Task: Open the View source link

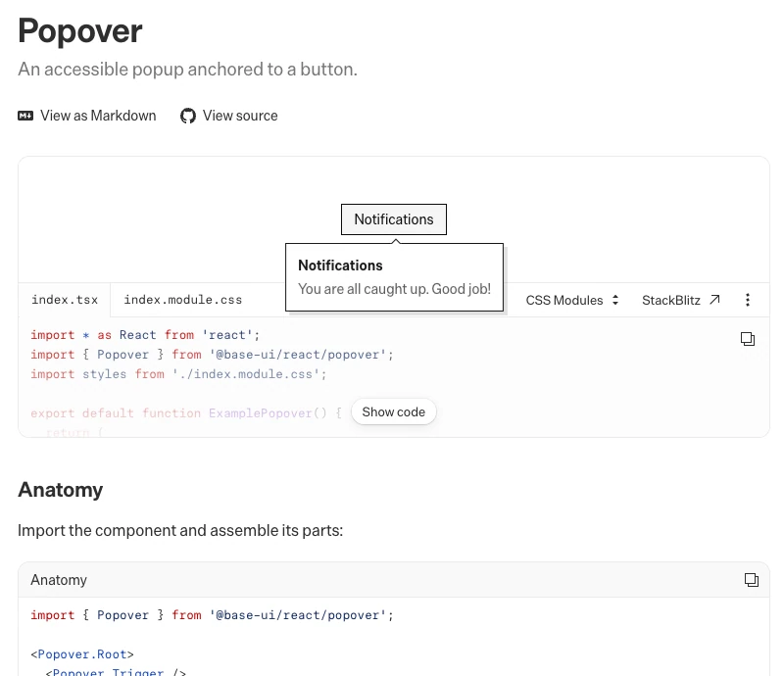Action: 229,116
